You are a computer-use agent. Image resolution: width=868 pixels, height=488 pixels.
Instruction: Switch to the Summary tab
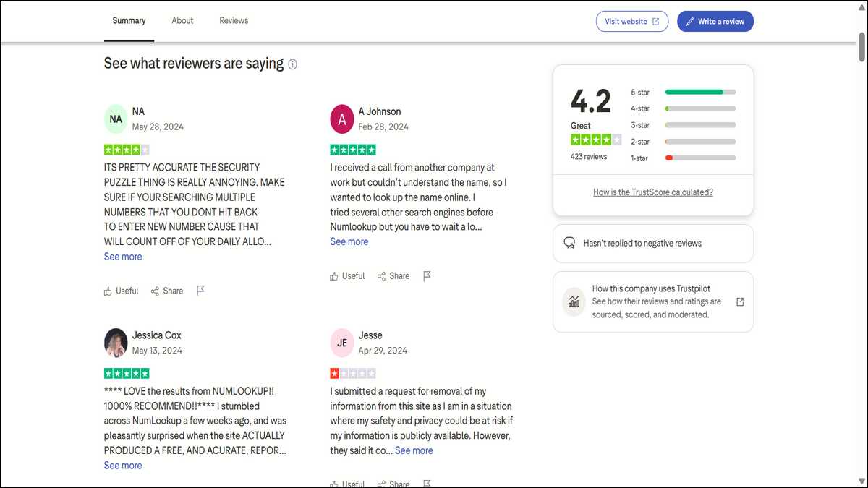[x=129, y=21]
